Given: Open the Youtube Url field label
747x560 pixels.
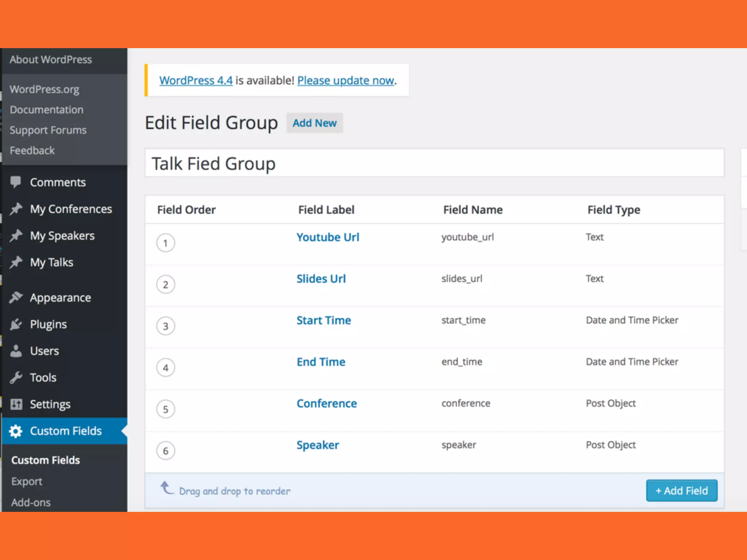Looking at the screenshot, I should [x=328, y=237].
